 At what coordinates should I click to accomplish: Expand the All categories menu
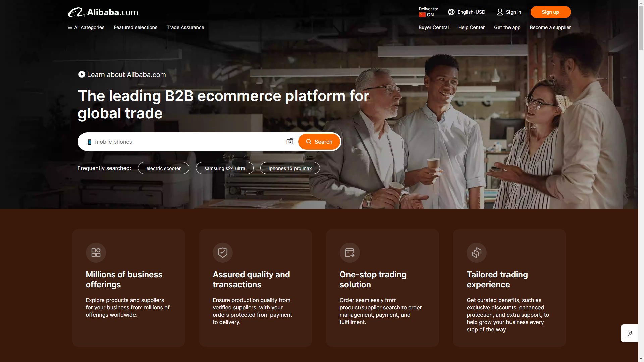[x=86, y=27]
